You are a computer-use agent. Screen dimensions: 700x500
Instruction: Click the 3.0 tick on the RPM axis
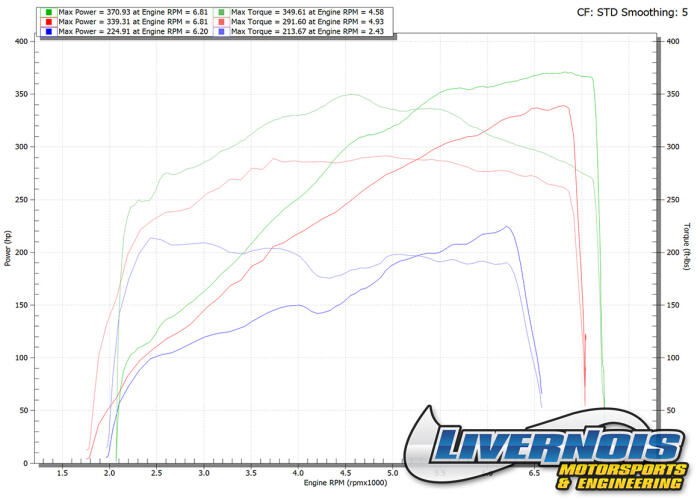pyautogui.click(x=204, y=472)
